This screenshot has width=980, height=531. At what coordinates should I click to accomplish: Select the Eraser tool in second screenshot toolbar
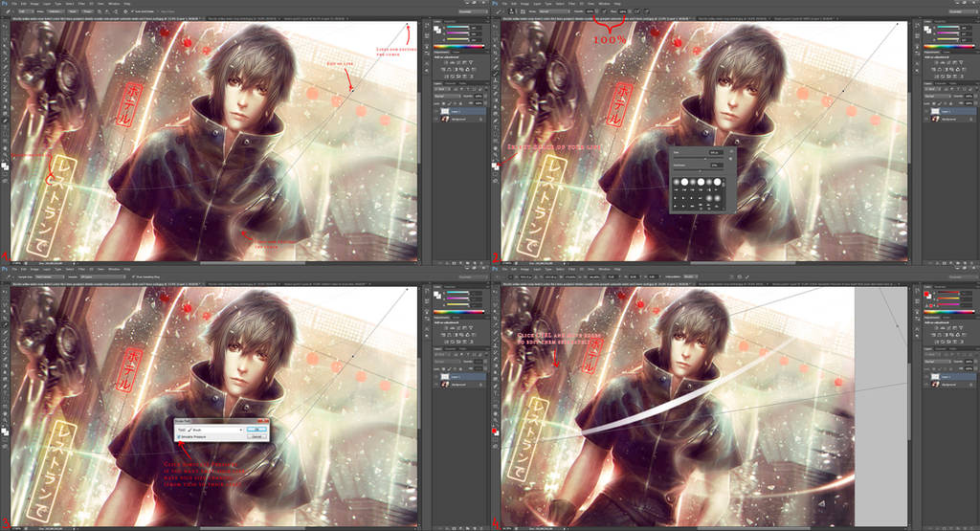(495, 93)
